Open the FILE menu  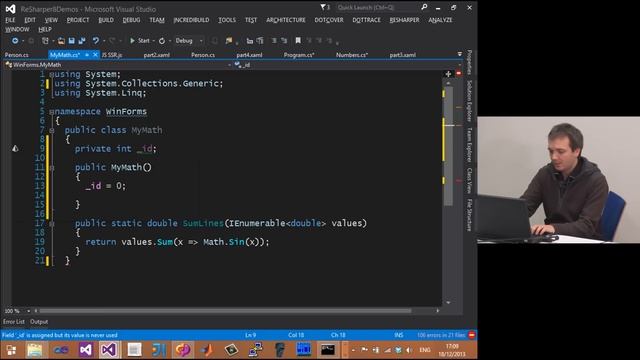coord(10,20)
